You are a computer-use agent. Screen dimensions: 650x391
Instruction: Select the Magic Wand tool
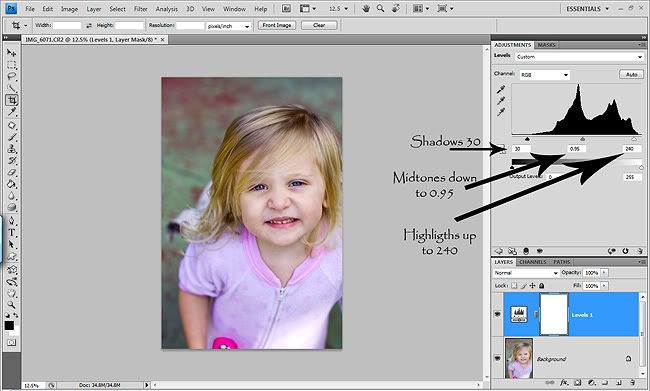point(12,88)
